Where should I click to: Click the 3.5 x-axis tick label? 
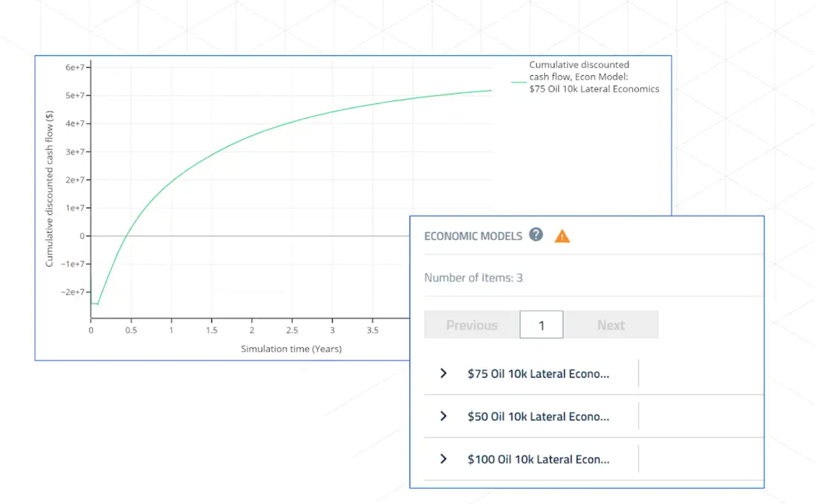372,330
